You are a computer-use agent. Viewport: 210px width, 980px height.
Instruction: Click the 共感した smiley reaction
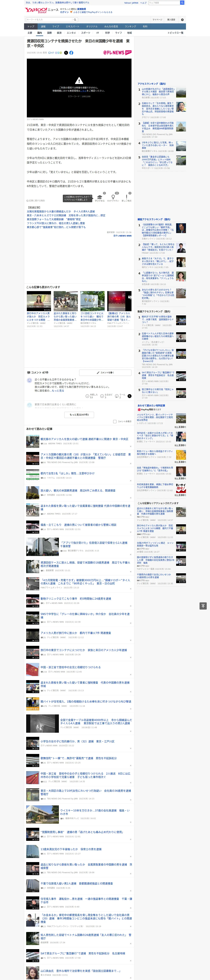click(87, 396)
